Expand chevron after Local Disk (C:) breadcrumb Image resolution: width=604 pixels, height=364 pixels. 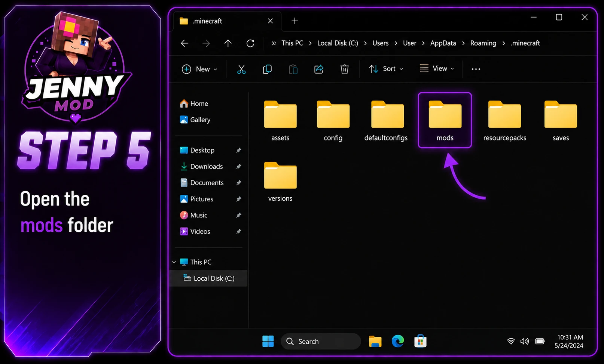(x=365, y=43)
